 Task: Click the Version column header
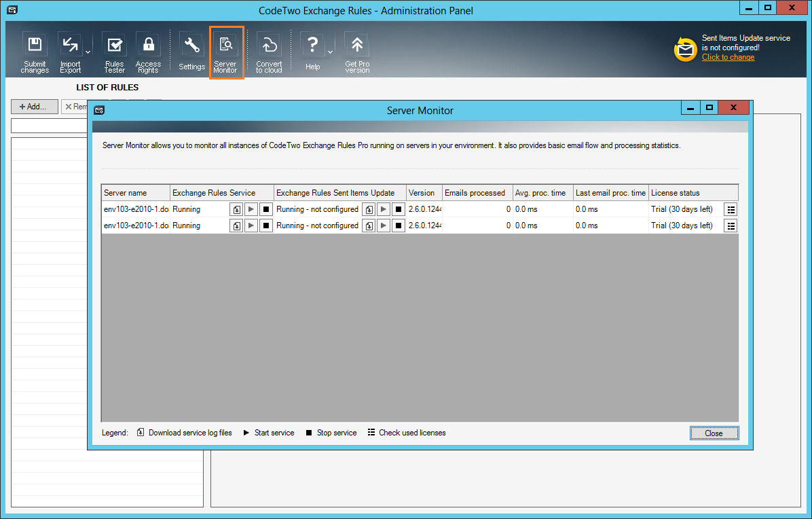tap(424, 193)
